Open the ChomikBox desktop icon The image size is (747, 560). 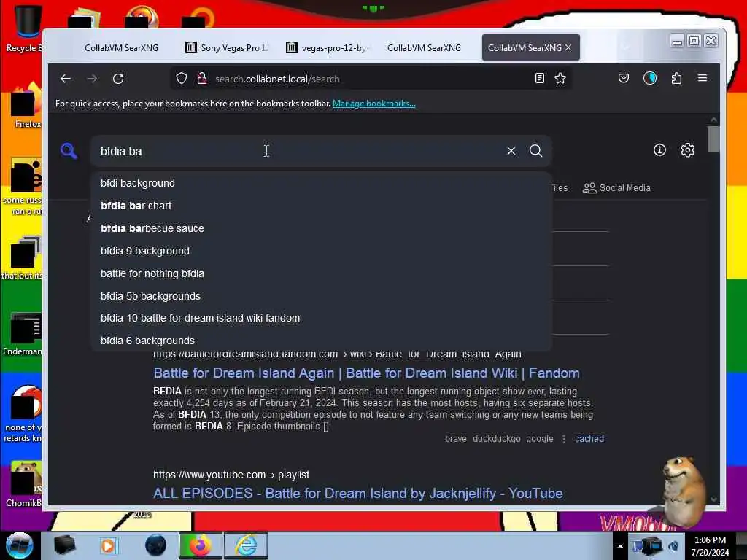[x=24, y=484]
